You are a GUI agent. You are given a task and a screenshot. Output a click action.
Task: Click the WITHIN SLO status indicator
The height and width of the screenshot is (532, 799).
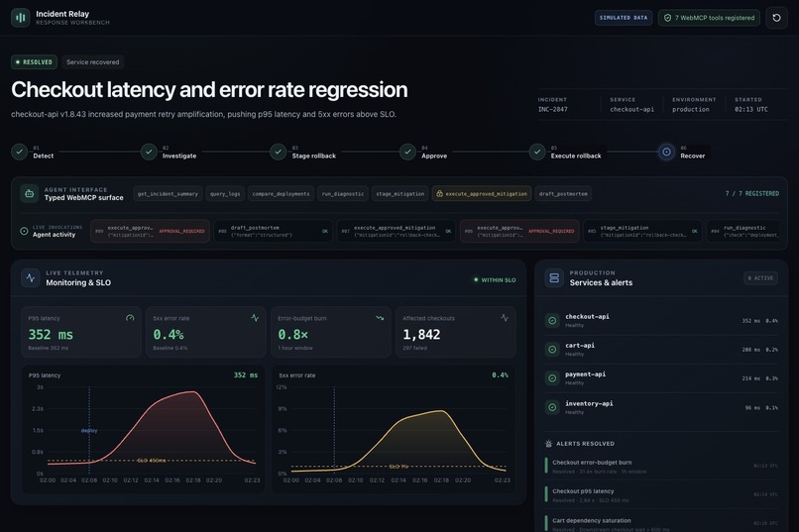495,280
